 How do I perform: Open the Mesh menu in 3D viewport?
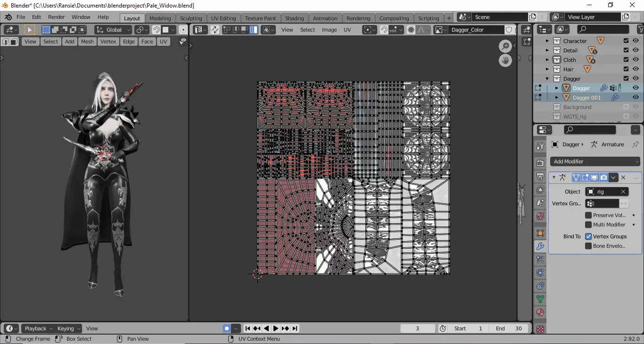[87, 42]
